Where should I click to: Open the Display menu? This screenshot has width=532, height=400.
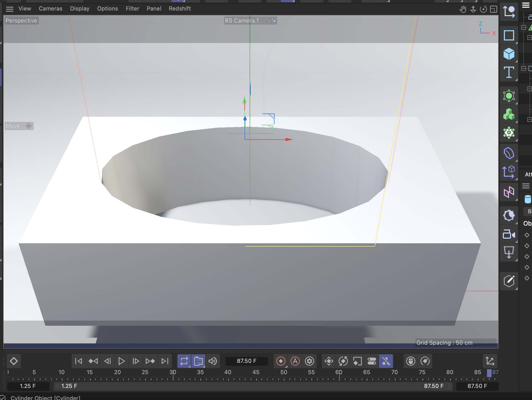(80, 8)
